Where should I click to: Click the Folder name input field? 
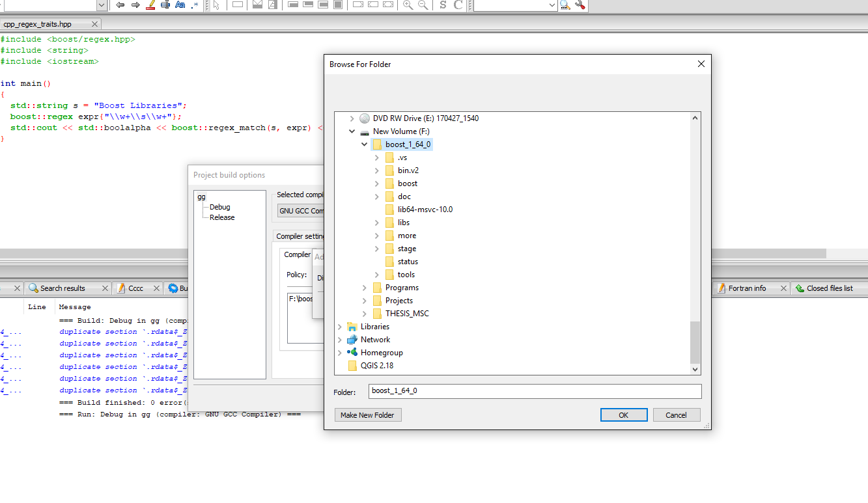[534, 391]
